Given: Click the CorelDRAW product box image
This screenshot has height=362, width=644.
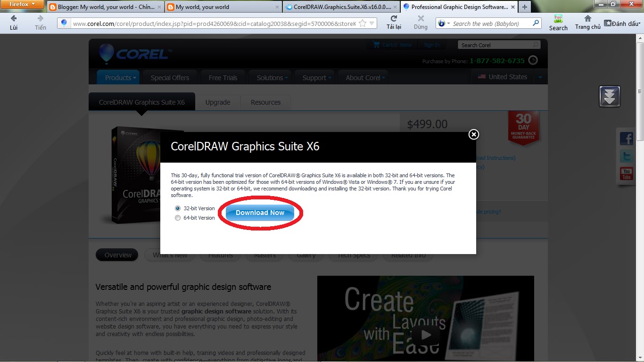Looking at the screenshot, I should (136, 175).
